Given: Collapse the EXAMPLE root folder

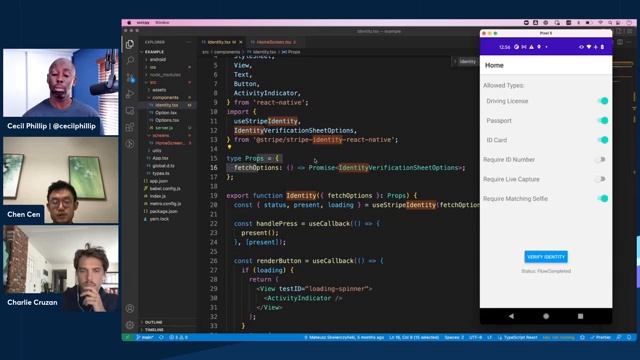Looking at the screenshot, I should pyautogui.click(x=153, y=52).
